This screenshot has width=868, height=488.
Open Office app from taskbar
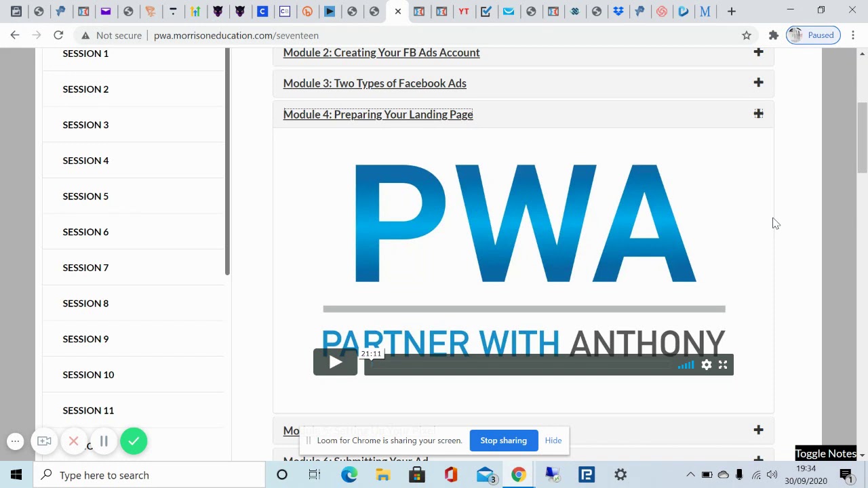451,475
